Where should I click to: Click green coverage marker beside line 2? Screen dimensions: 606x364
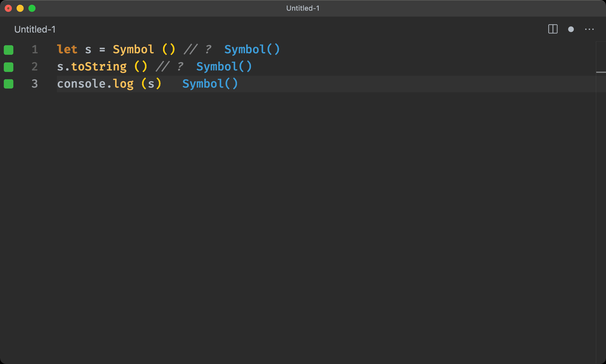tap(9, 67)
